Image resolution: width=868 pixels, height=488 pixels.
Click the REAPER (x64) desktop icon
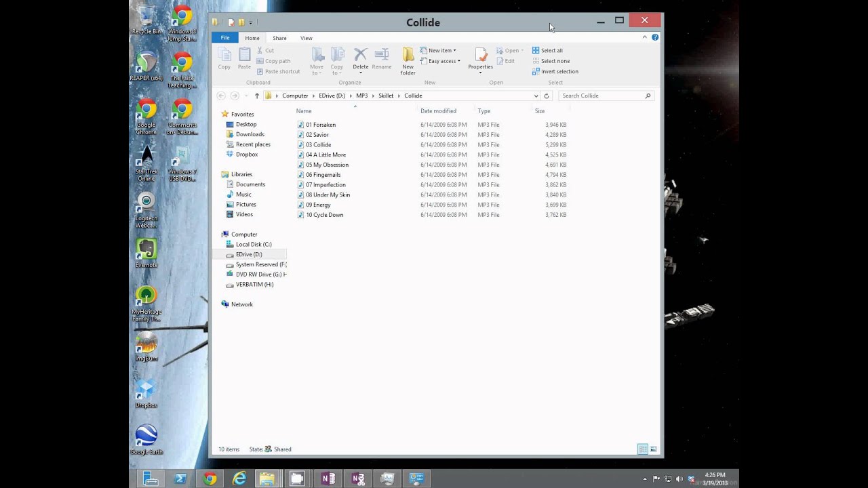pyautogui.click(x=146, y=67)
